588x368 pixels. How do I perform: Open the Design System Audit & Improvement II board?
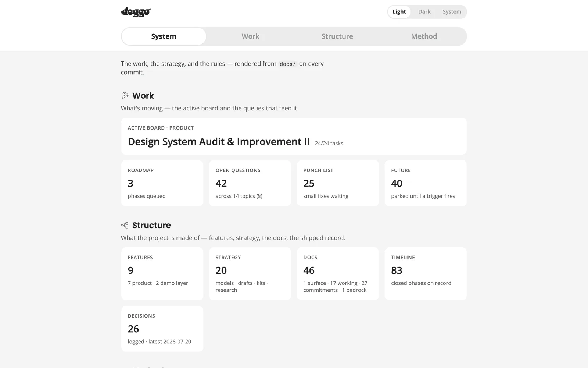click(294, 136)
